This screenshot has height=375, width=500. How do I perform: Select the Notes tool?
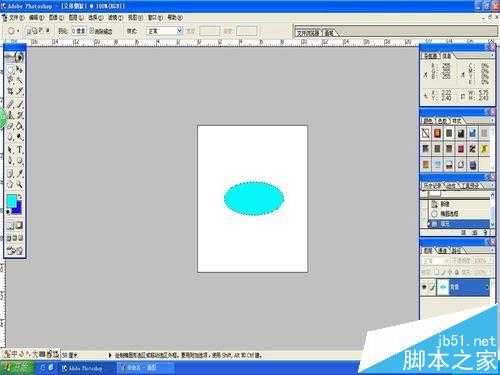pos(11,173)
